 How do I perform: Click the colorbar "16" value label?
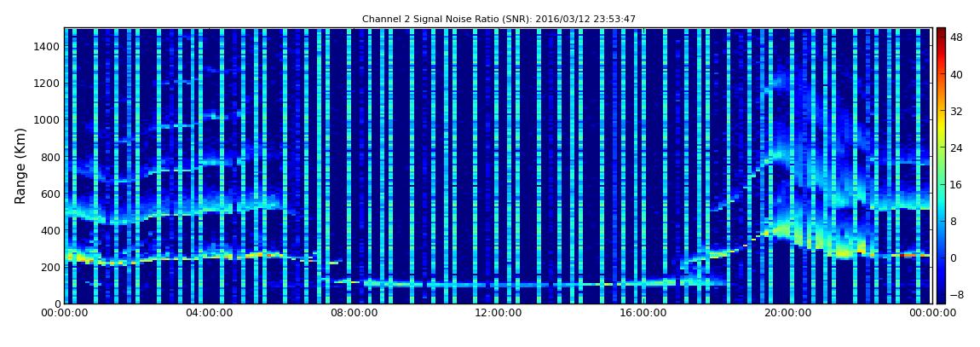[x=956, y=184]
